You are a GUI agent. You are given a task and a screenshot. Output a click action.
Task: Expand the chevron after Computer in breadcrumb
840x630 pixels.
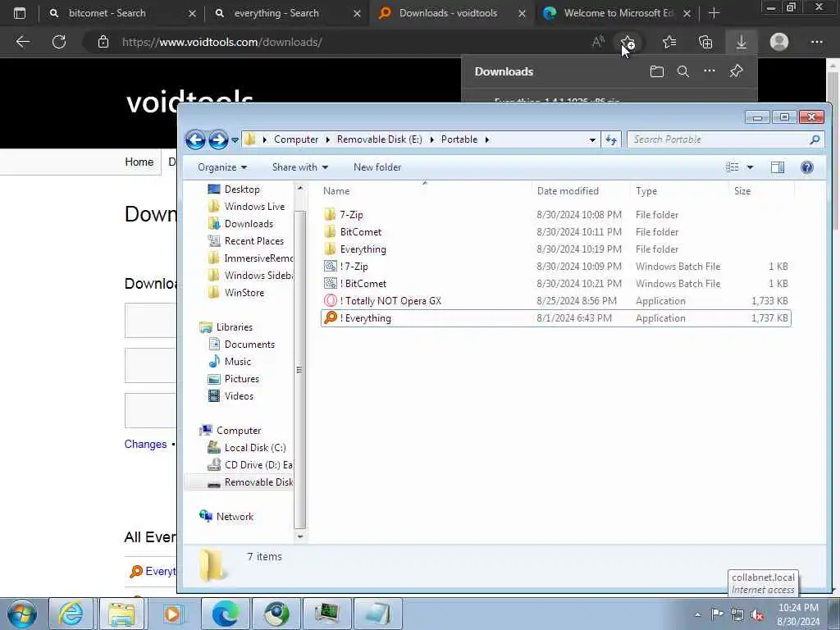(328, 139)
